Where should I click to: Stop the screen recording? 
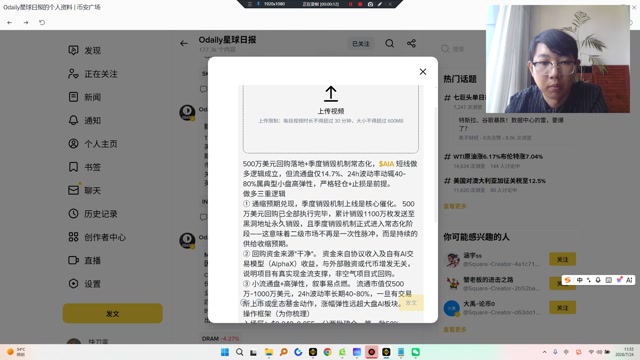click(360, 4)
